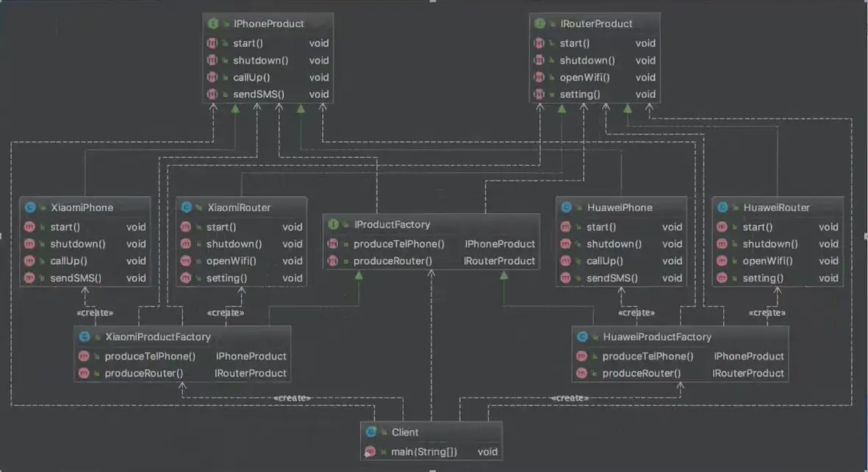This screenshot has width=868, height=472.
Task: Click method icon of callUp() in IPhoneProduct
Action: (x=212, y=77)
